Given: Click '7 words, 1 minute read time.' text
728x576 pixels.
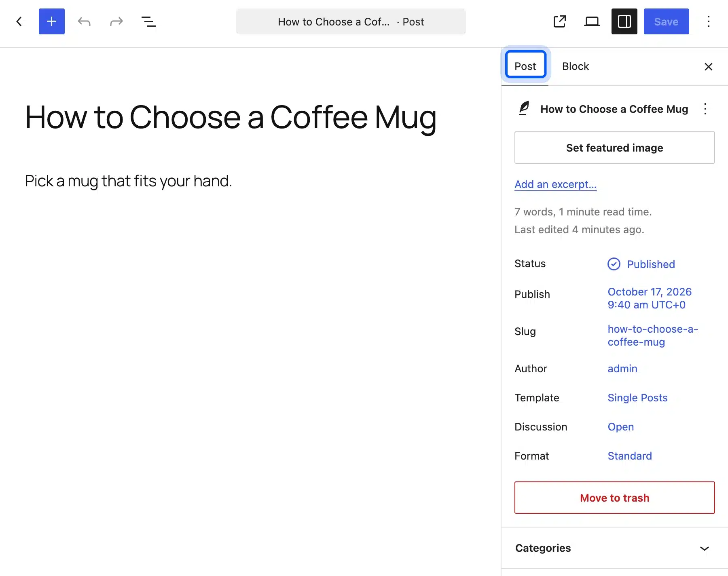Looking at the screenshot, I should (583, 212).
